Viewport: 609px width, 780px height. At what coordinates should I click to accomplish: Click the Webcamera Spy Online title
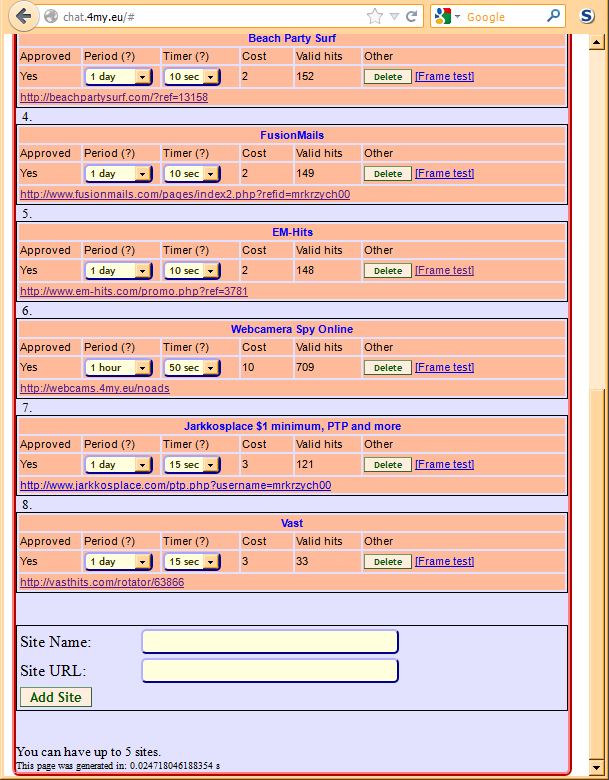pos(292,329)
